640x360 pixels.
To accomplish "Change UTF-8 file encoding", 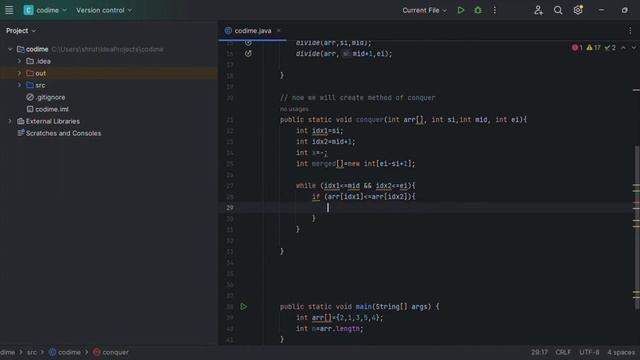I will click(589, 352).
